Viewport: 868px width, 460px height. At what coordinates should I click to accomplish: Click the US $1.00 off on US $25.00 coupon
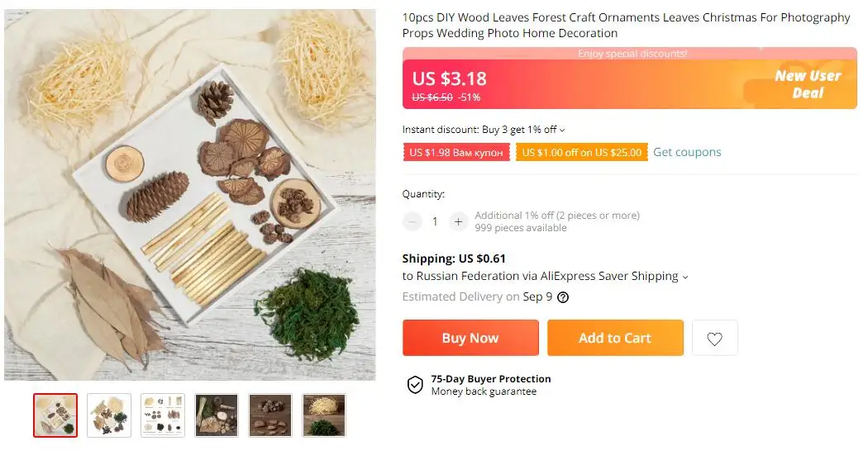click(581, 153)
